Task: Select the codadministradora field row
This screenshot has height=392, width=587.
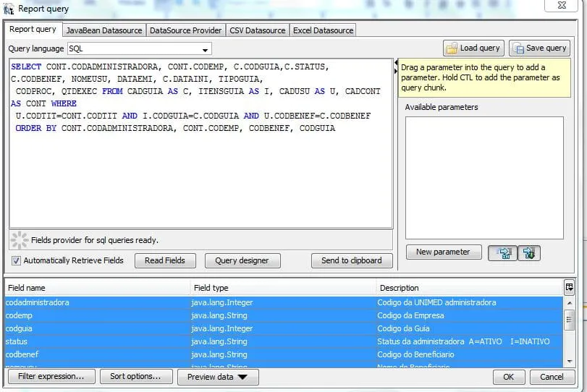Action: pos(284,302)
